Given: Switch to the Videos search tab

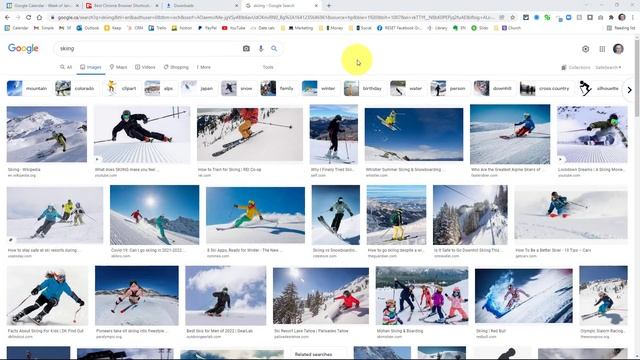Looking at the screenshot, I should [145, 67].
